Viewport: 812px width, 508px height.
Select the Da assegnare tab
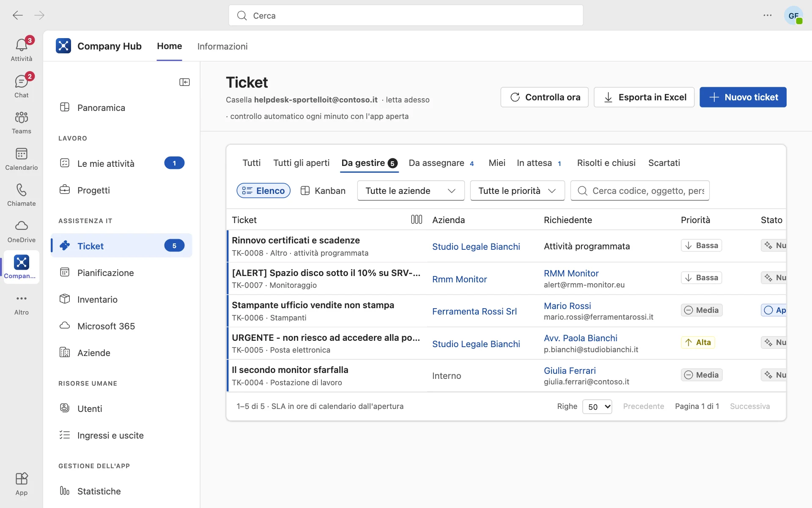[x=442, y=163]
